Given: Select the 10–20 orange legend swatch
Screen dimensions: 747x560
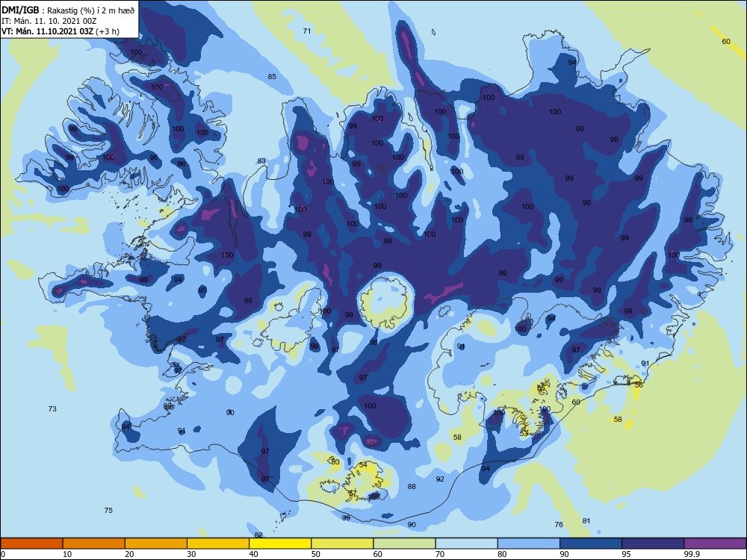Looking at the screenshot, I should pyautogui.click(x=94, y=544).
